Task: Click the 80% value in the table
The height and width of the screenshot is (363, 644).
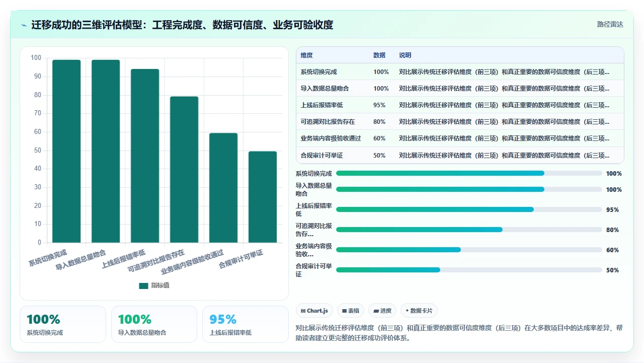Action: coord(379,122)
